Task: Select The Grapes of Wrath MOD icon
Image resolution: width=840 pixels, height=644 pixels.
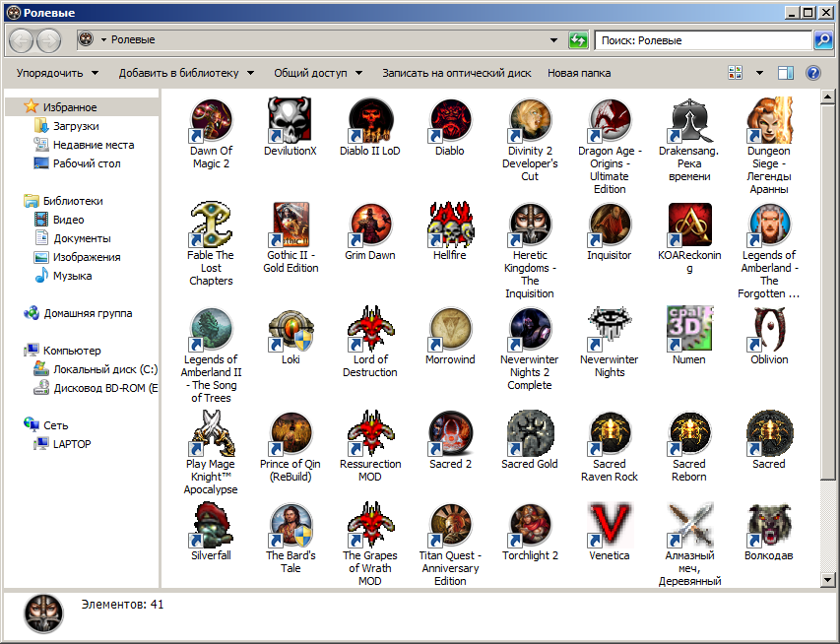Action: pos(370,525)
